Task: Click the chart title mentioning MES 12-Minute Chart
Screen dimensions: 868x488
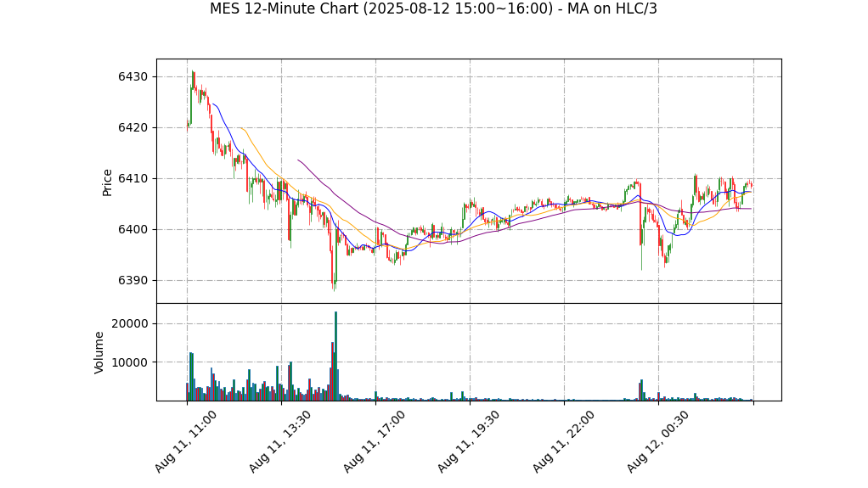Action: 433,8
